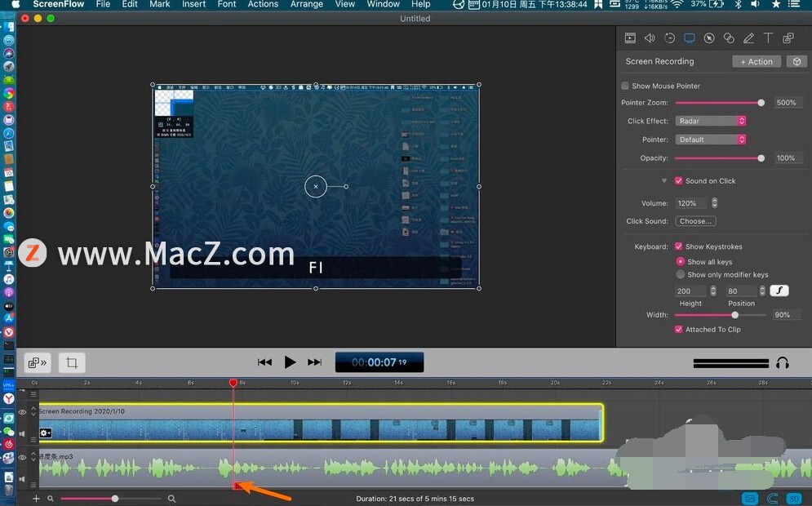Image resolution: width=812 pixels, height=506 pixels.
Task: Open the Arrange menu
Action: 307,4
